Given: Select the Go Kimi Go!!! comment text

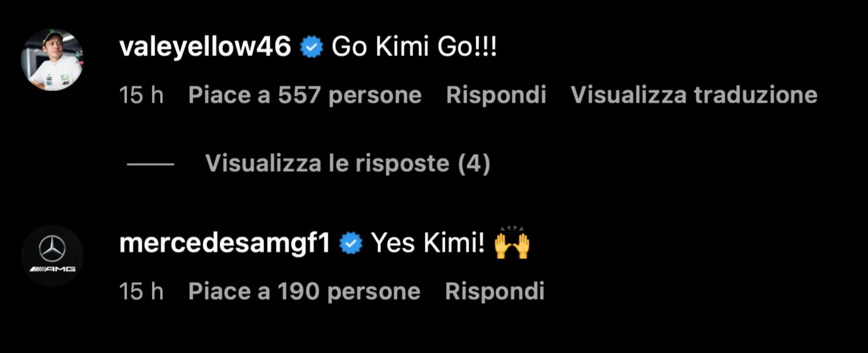Looking at the screenshot, I should (x=414, y=46).
